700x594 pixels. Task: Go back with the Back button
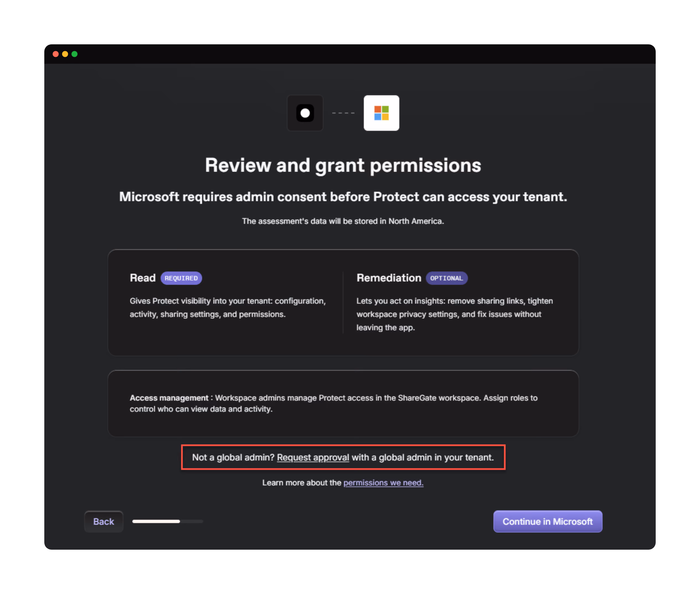pos(104,522)
